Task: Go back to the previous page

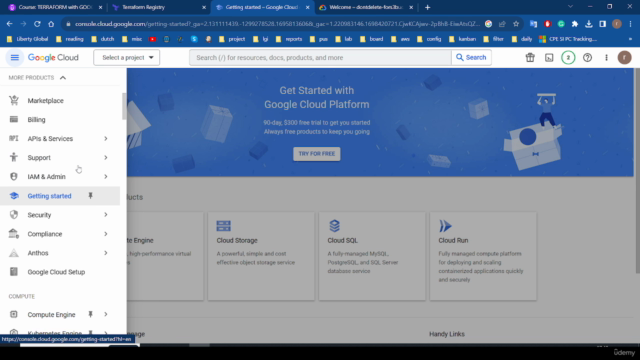Action: pos(9,24)
